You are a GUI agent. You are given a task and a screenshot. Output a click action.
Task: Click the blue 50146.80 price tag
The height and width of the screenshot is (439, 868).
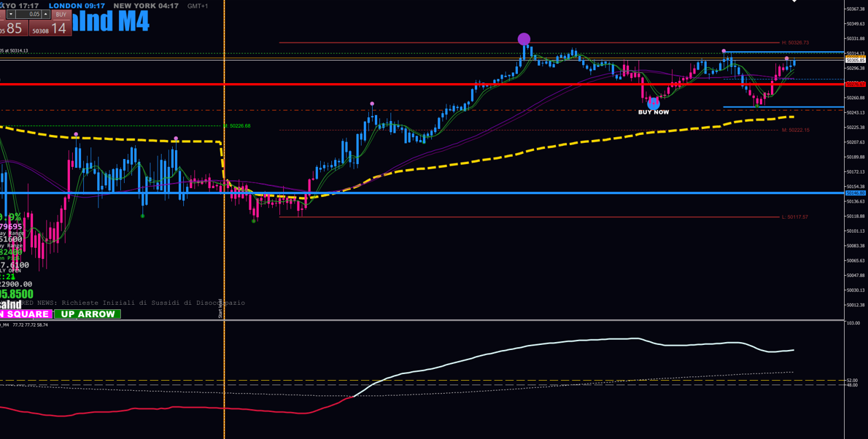(856, 193)
